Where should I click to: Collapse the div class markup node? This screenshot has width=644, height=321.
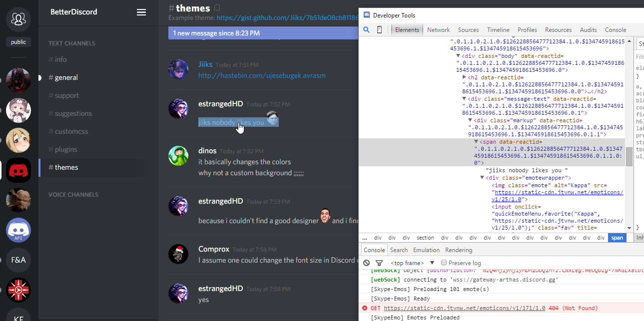470,120
